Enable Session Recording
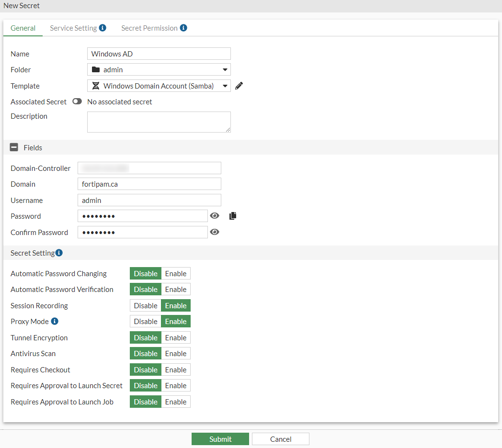 (175, 305)
